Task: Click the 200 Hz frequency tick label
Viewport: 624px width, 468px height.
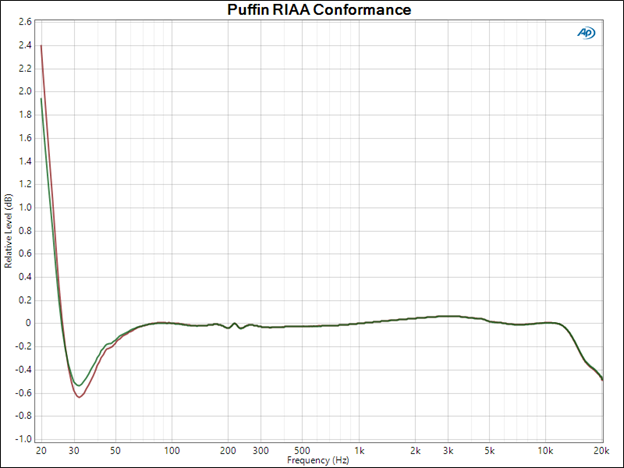Action: coord(228,451)
